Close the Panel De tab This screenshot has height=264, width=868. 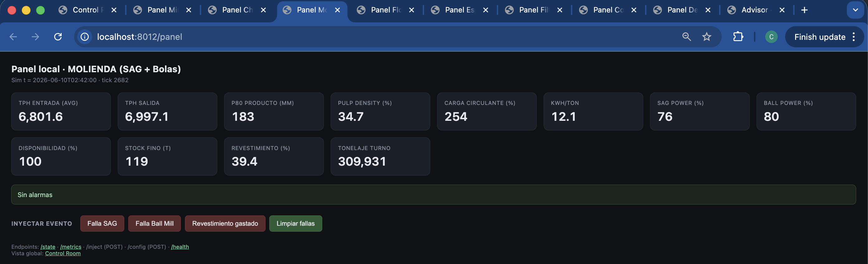(x=708, y=10)
